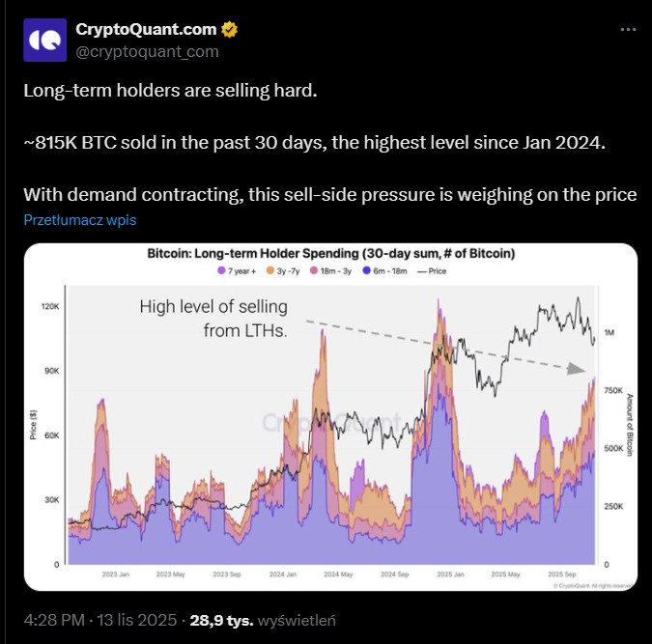Click the CryptoQuant profile avatar
Screen dimensions: 652x644
(44, 41)
